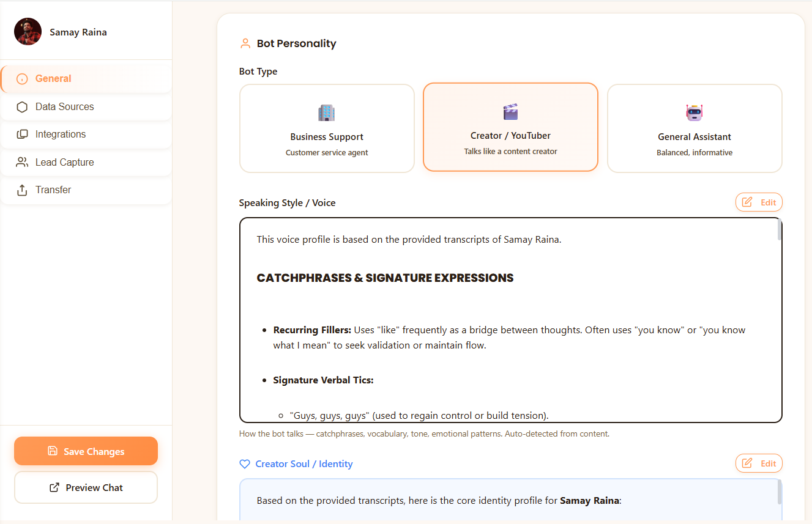Click the office building icon
The height and width of the screenshot is (524, 812).
click(327, 113)
